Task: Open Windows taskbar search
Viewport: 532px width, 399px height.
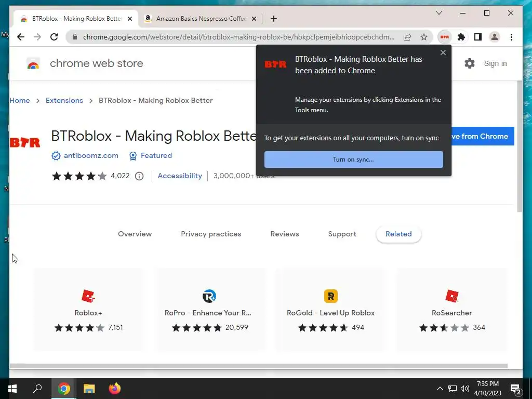Action: [37, 389]
